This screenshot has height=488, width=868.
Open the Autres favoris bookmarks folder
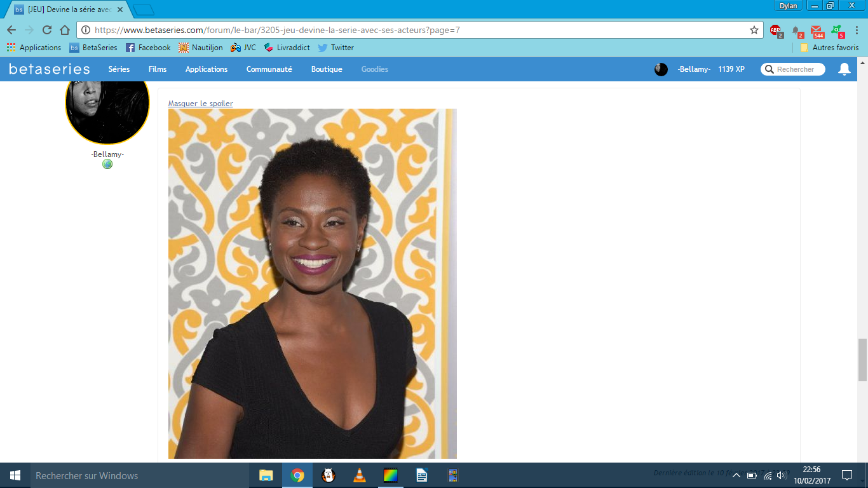(829, 48)
